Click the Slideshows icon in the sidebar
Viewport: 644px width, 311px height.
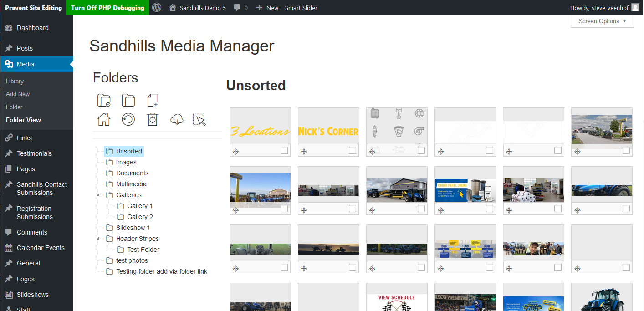tap(9, 295)
